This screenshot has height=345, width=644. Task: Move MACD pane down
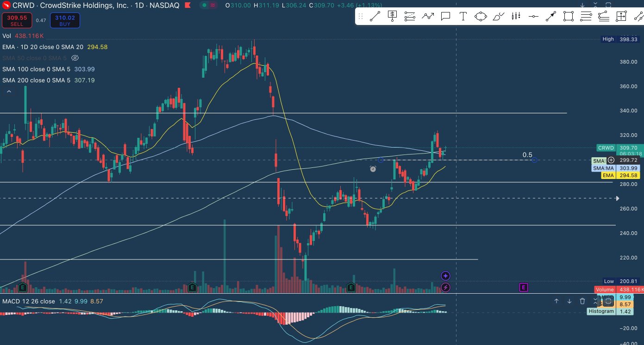tap(569, 301)
